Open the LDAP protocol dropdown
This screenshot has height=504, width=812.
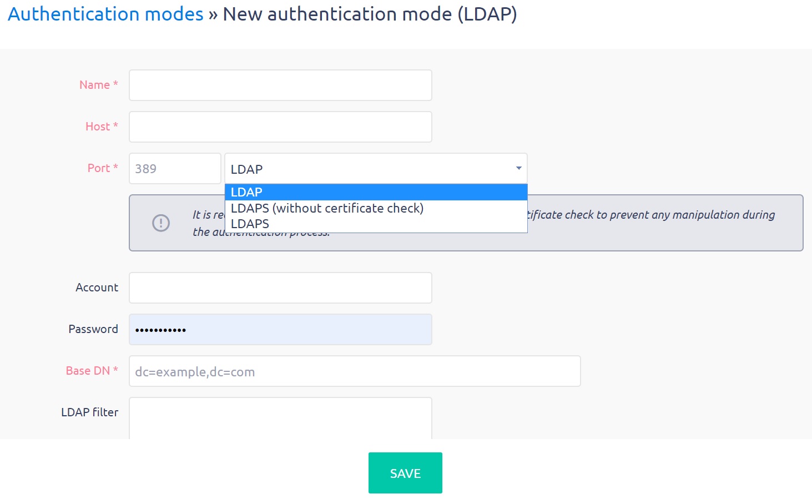pos(376,168)
